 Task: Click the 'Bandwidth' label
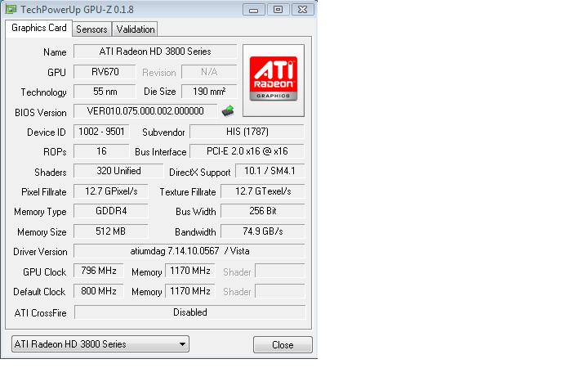pyautogui.click(x=195, y=232)
